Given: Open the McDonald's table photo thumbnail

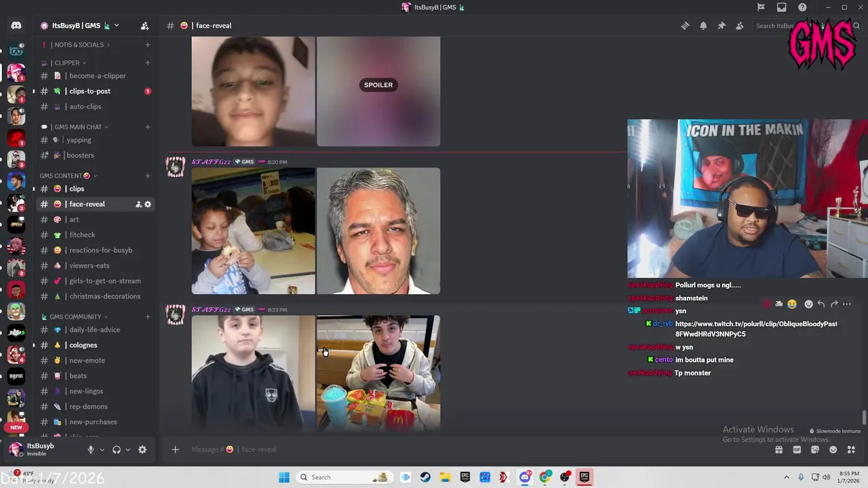Looking at the screenshot, I should pyautogui.click(x=378, y=373).
